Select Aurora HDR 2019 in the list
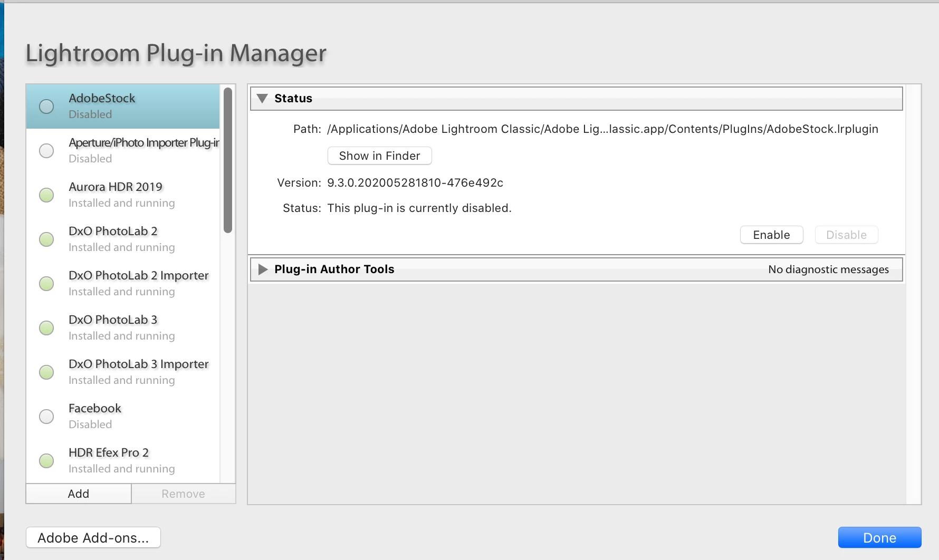This screenshot has height=560, width=939. pos(123,195)
